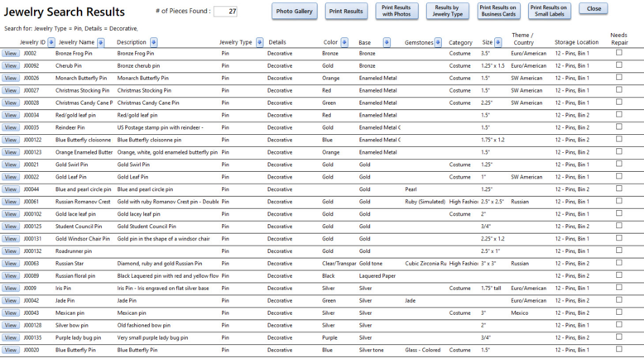Open Jewelry Name sort arrow
The height and width of the screenshot is (358, 644).
tap(101, 42)
